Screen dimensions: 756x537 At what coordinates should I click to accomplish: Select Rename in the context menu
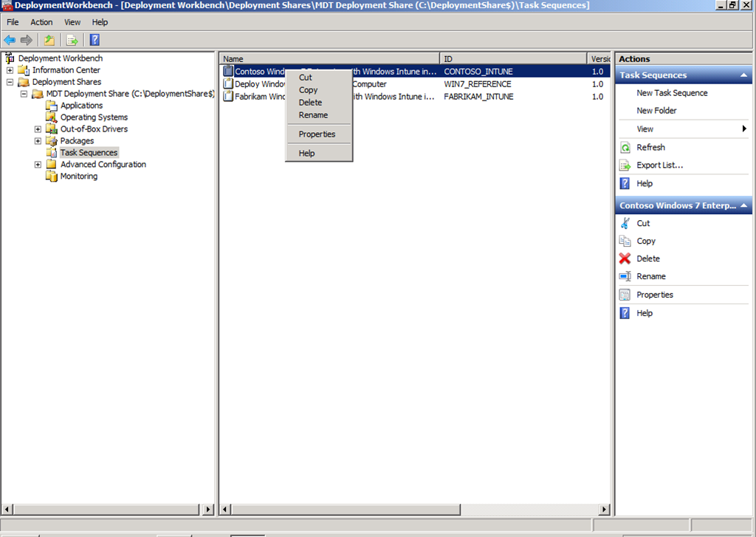313,115
